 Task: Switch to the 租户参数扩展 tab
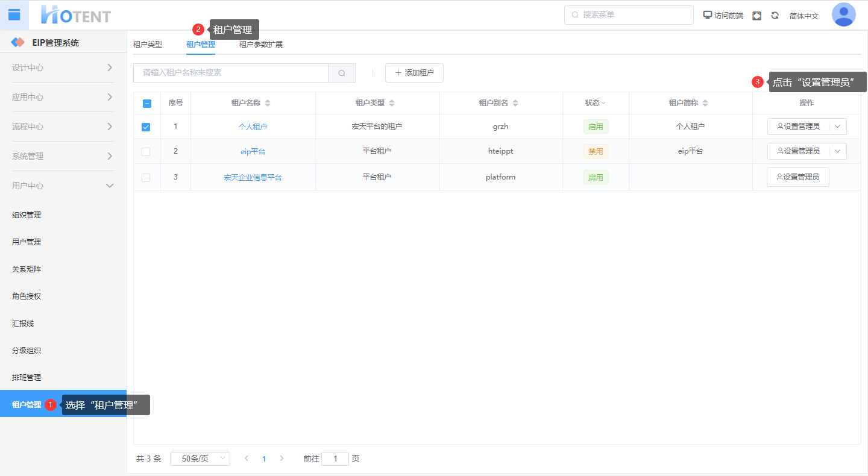tap(261, 44)
